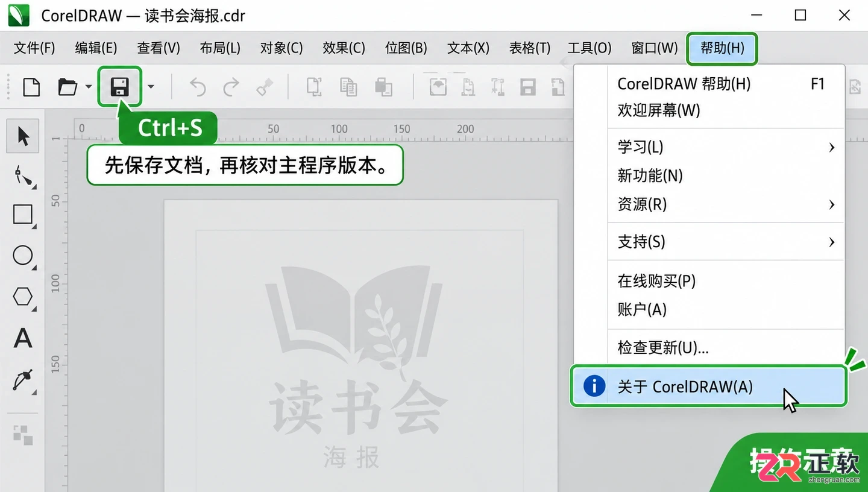Open the 布局(L) menu
This screenshot has height=492, width=868.
pyautogui.click(x=220, y=48)
